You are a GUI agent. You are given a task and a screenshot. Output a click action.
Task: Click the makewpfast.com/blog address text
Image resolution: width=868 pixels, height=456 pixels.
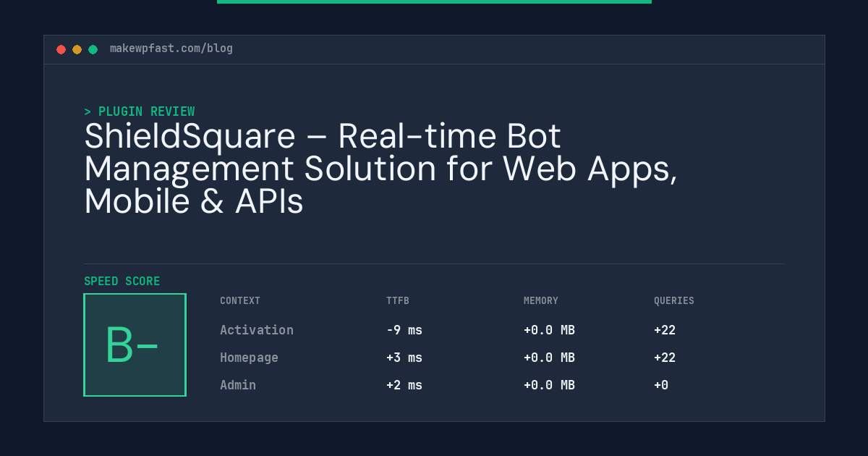(x=171, y=48)
